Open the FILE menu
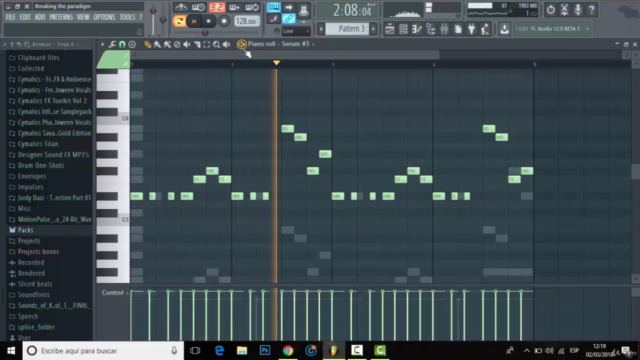 pos(11,17)
